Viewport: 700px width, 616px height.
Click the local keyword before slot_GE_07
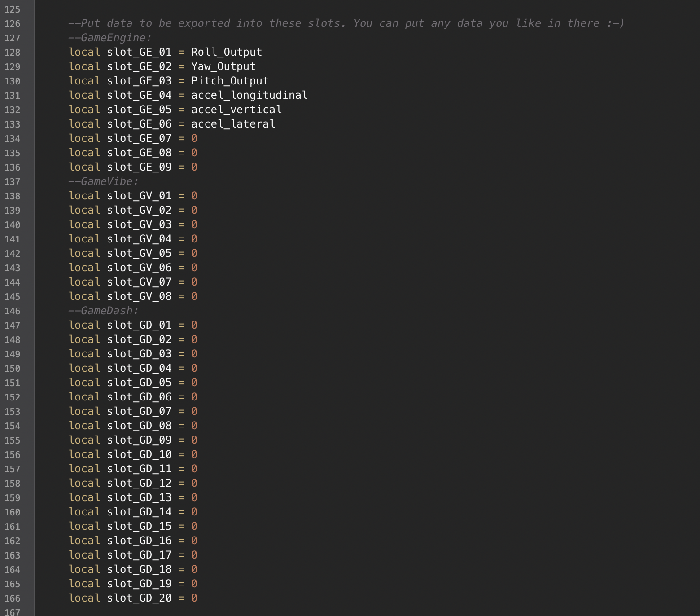pyautogui.click(x=84, y=138)
